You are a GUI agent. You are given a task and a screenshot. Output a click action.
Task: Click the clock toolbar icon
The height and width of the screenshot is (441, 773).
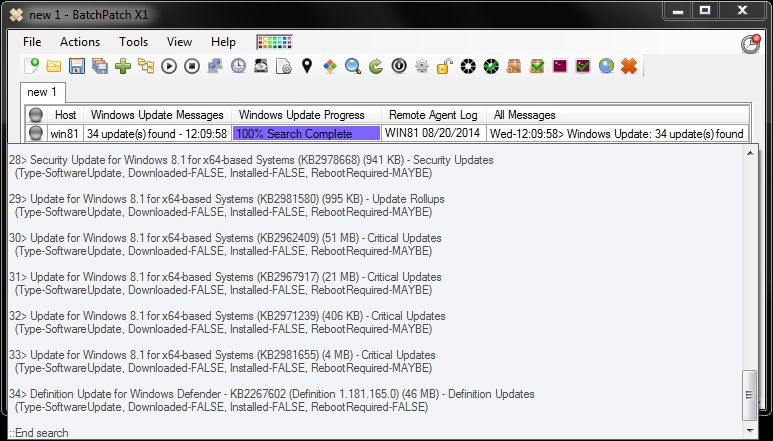click(238, 66)
